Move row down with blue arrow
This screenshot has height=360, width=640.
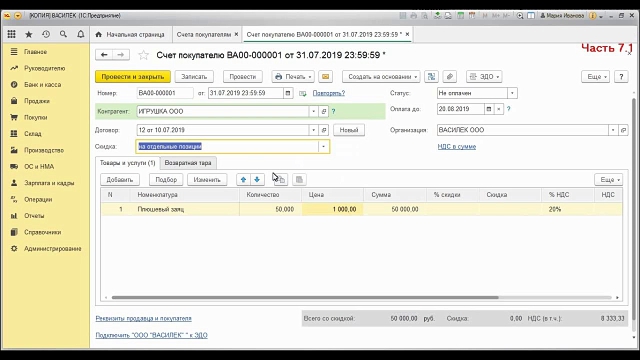pyautogui.click(x=257, y=180)
